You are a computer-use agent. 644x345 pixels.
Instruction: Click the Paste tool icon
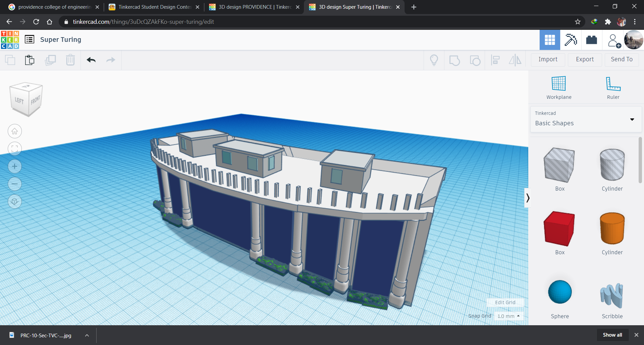coord(30,60)
